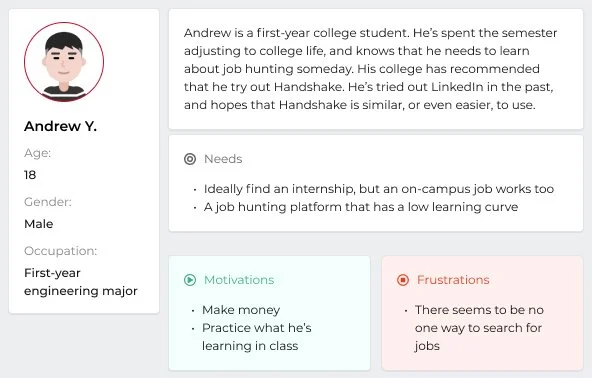This screenshot has width=592, height=378.
Task: Click the no one way to search frustration
Action: [x=479, y=328]
